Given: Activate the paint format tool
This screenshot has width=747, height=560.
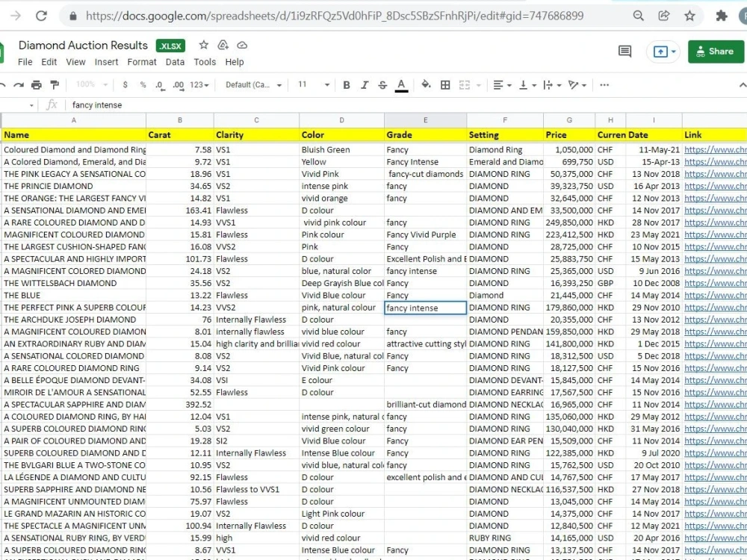Looking at the screenshot, I should click(x=55, y=85).
